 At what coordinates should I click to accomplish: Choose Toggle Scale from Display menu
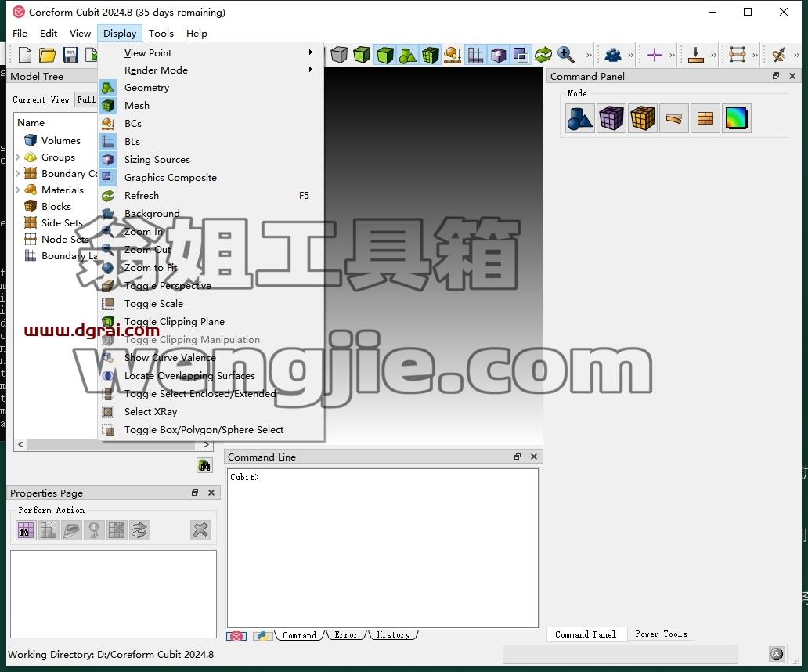coord(211,304)
